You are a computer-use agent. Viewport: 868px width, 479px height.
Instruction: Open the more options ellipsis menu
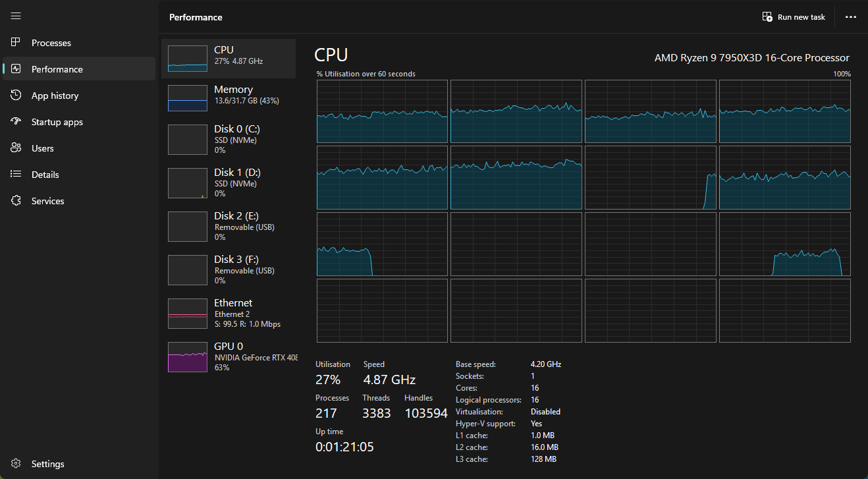pyautogui.click(x=851, y=17)
